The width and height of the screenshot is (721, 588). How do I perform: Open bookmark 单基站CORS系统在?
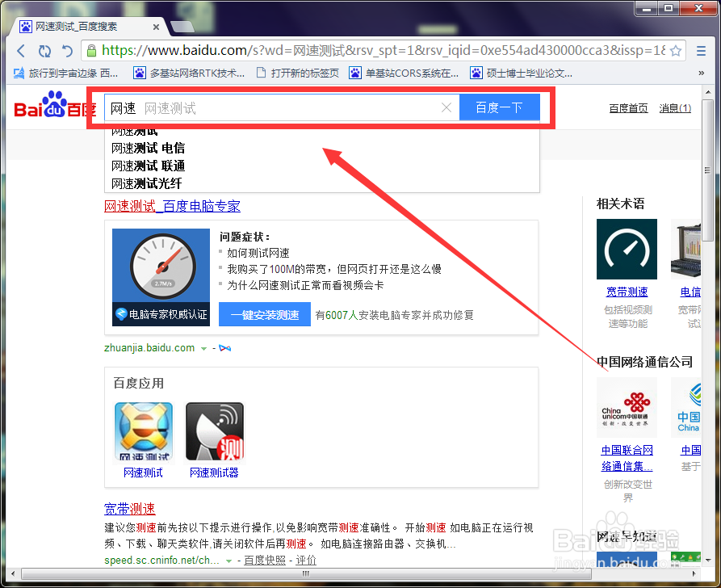tap(404, 73)
